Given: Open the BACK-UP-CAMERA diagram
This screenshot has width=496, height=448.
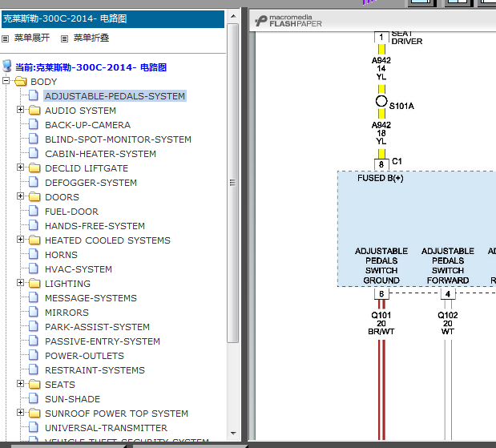Looking at the screenshot, I should [87, 125].
